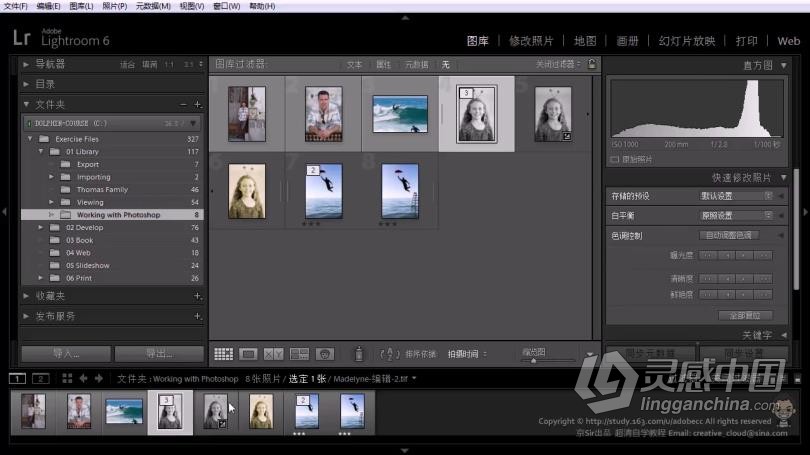
Task: Click the minus icon on 文件夹 panel
Action: click(x=183, y=105)
